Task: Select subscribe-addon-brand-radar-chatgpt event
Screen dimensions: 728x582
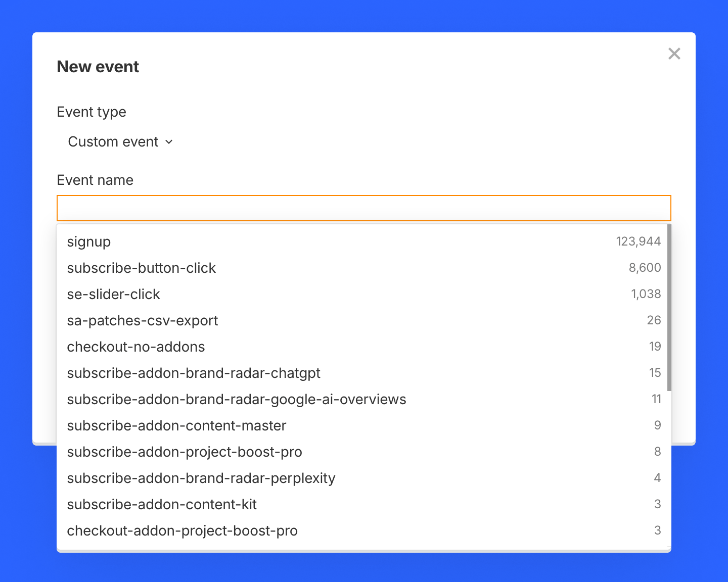Action: pyautogui.click(x=194, y=373)
